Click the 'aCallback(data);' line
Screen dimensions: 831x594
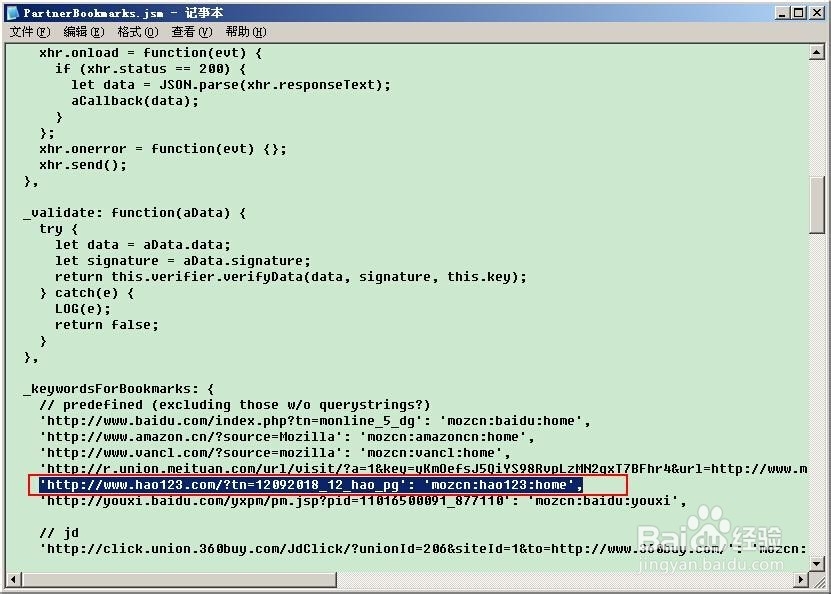[x=135, y=101]
